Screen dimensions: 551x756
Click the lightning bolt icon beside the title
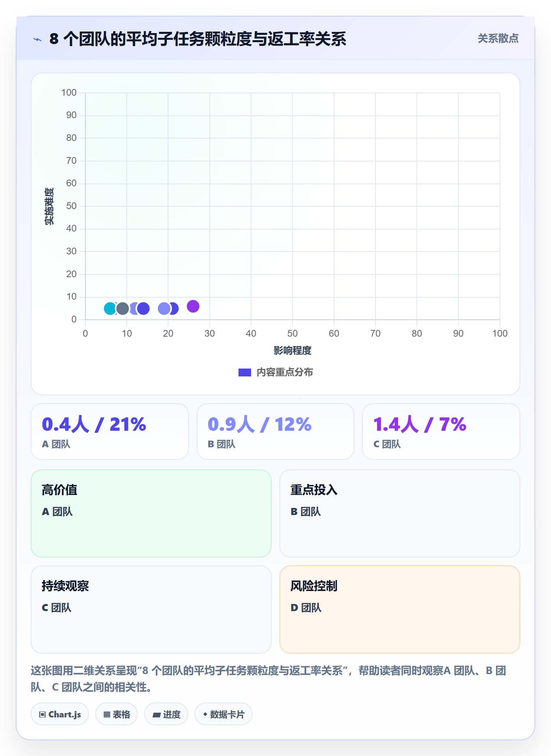pos(37,39)
